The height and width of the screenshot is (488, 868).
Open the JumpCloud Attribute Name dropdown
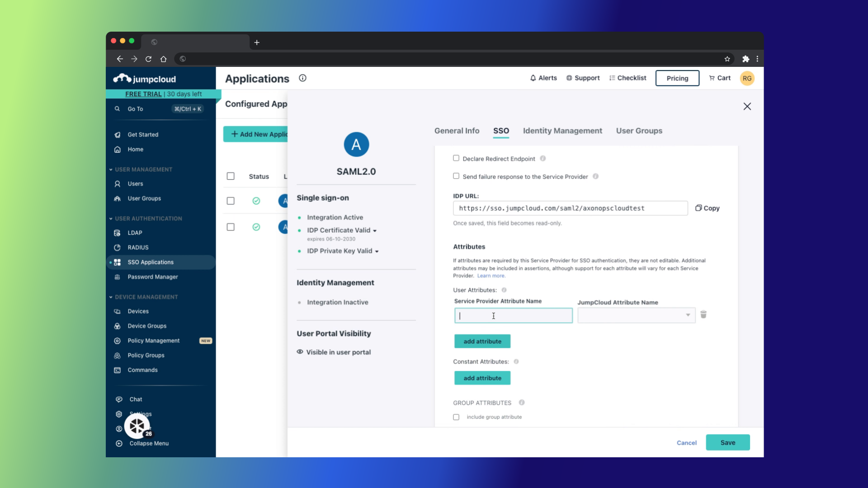636,315
